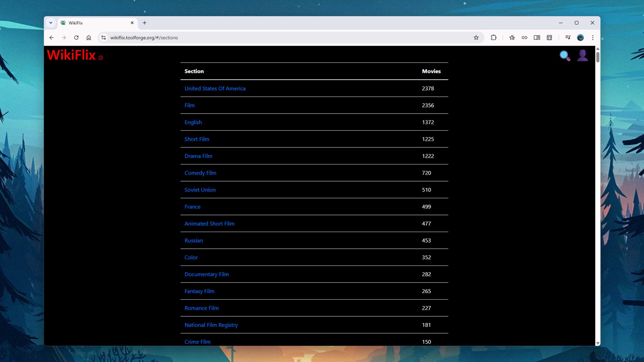This screenshot has width=644, height=362.
Task: Open the tab search chevron
Action: [51, 23]
